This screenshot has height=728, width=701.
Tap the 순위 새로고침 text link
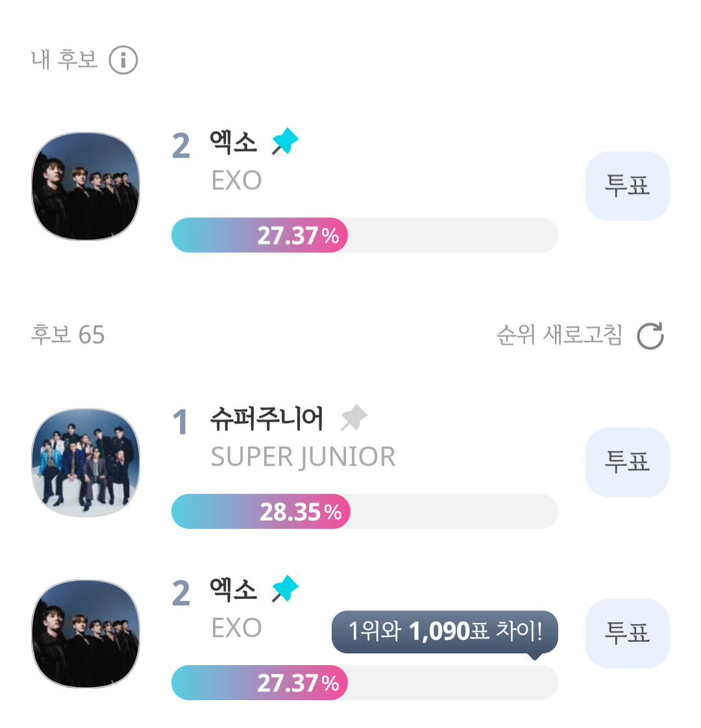[x=559, y=335]
